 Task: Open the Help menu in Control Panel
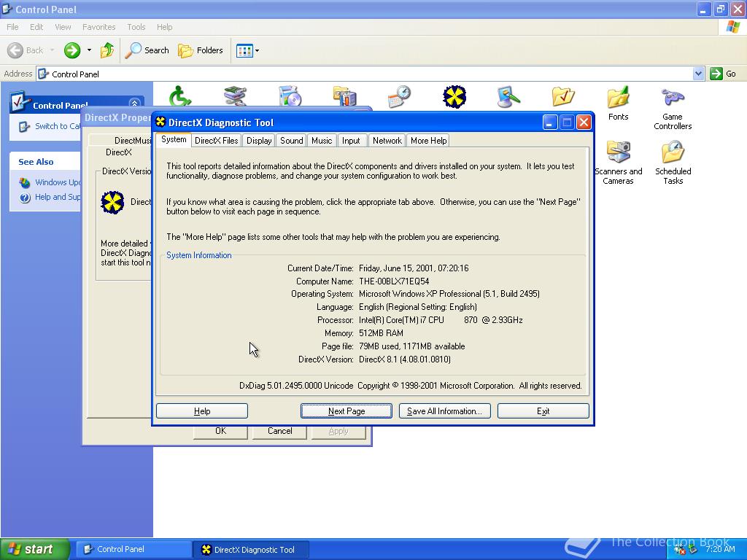coord(164,27)
